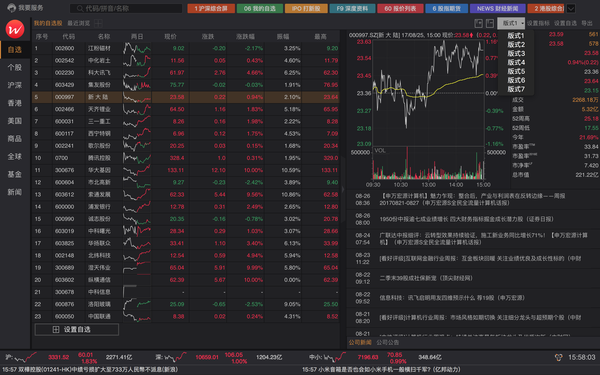Screen dimensions: 600x375
Task: Select 版式5 from layout list
Action: coord(516,71)
